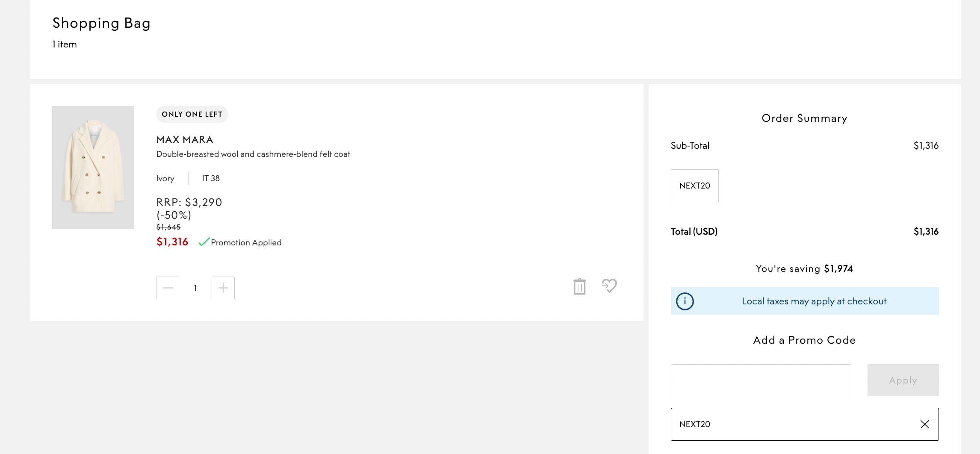Focus the promo code input field
Viewport: 980px width, 454px height.
pos(761,380)
